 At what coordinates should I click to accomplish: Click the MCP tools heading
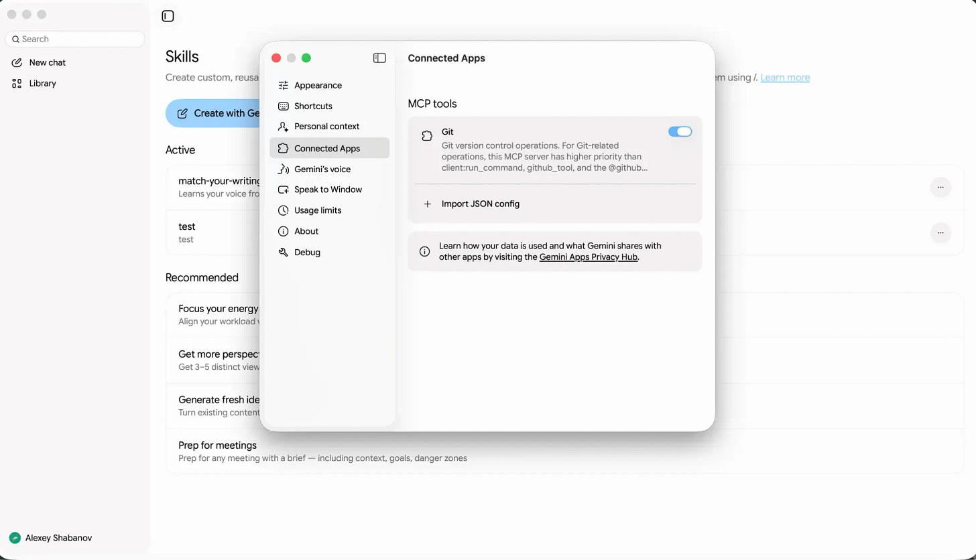432,104
